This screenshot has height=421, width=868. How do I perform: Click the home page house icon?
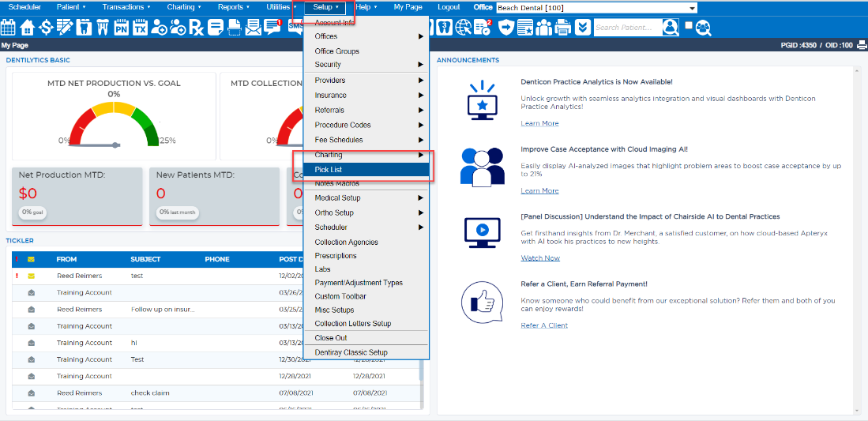pos(27,27)
